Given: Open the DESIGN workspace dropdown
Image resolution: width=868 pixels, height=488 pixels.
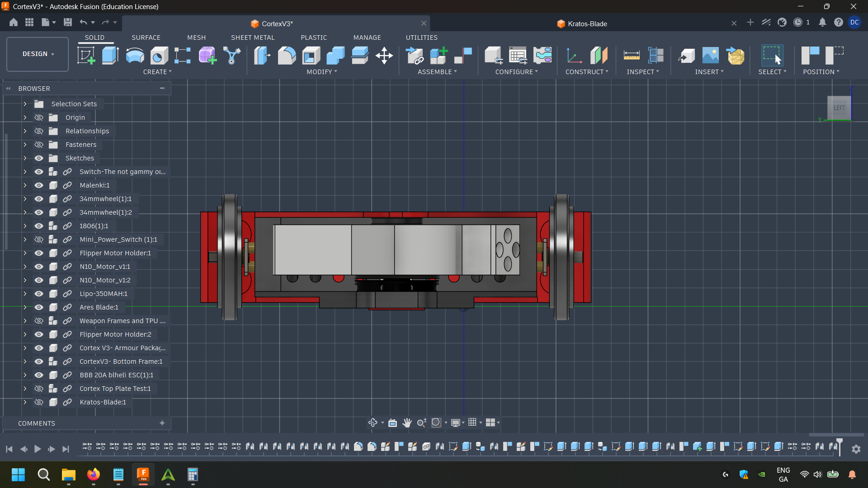Looking at the screenshot, I should 38,54.
